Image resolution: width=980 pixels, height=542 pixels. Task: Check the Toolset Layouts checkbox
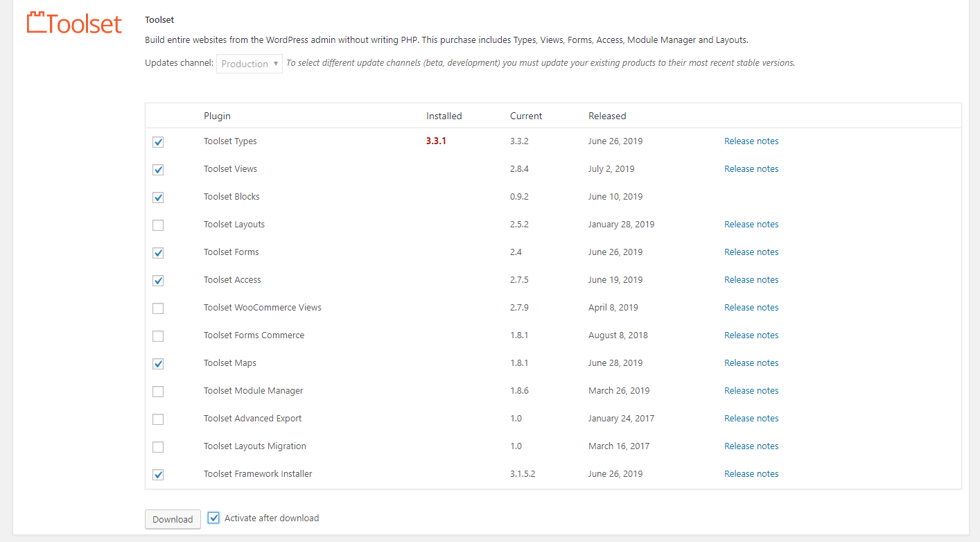tap(158, 225)
